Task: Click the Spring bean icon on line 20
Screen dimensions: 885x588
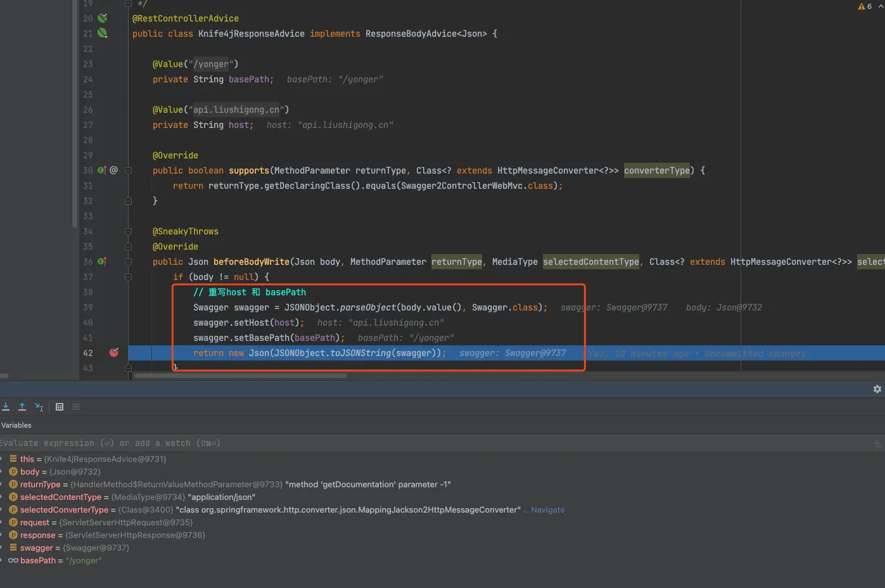Action: (103, 18)
